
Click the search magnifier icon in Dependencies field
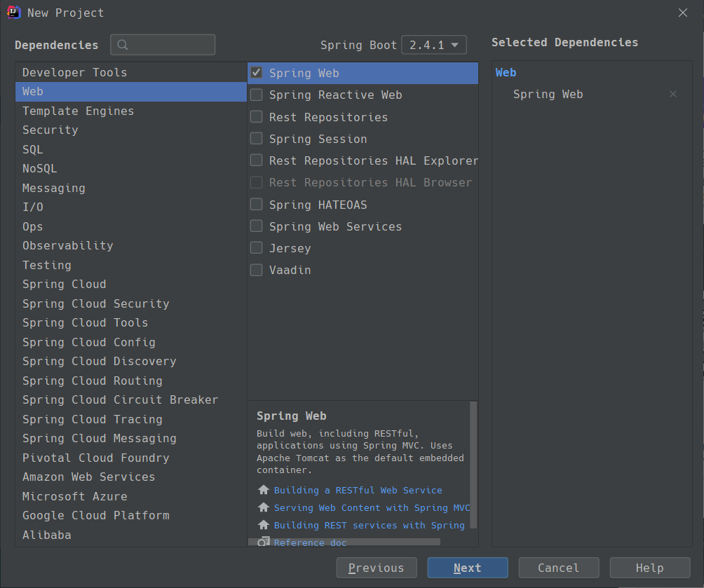(x=123, y=46)
